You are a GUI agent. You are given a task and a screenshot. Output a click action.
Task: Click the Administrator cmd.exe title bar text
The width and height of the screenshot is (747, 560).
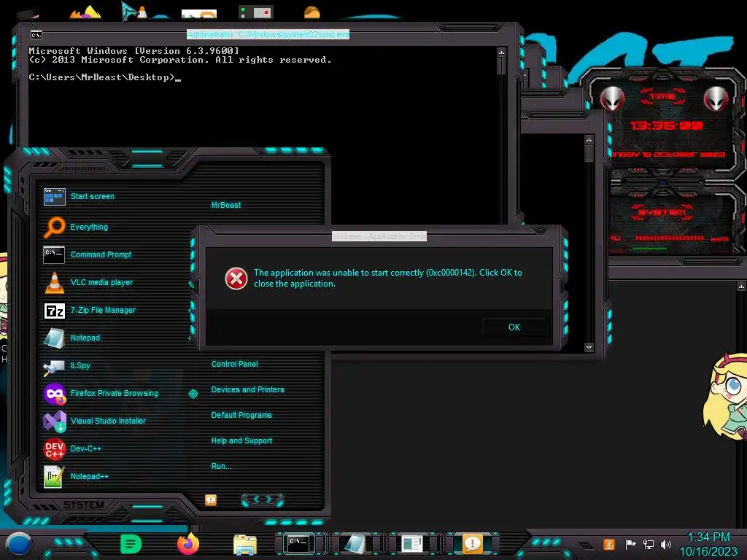[268, 34]
